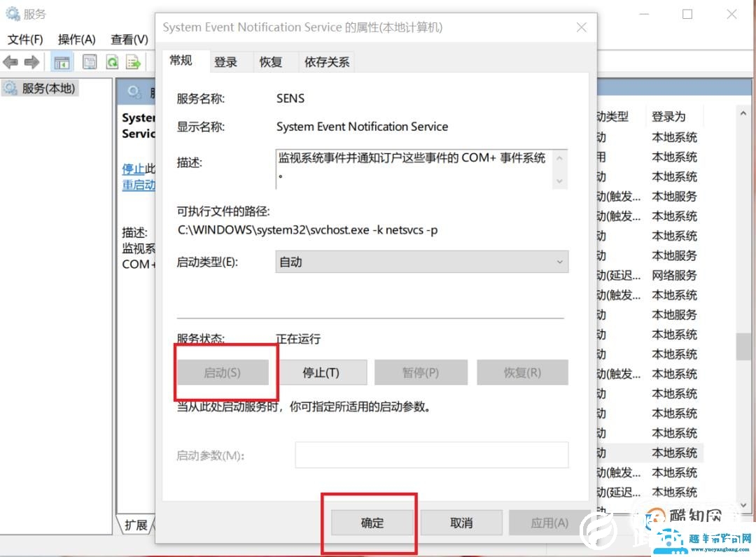The height and width of the screenshot is (557, 756).
Task: Toggle the console tree panel icon
Action: [x=62, y=62]
